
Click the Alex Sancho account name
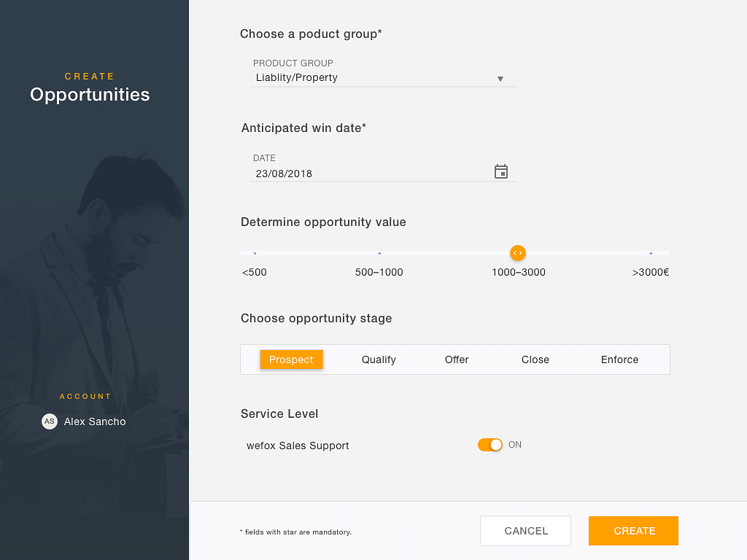pos(95,421)
